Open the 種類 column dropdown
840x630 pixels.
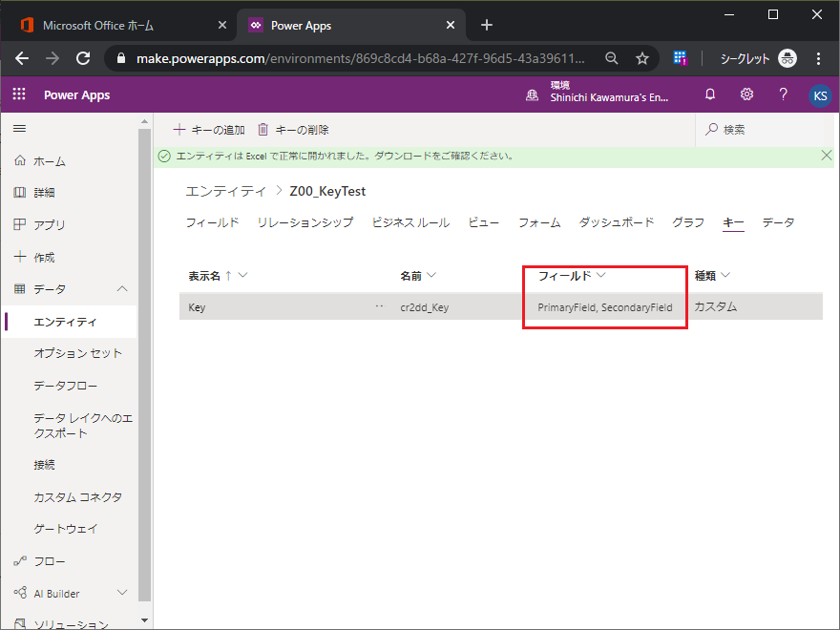pyautogui.click(x=725, y=275)
